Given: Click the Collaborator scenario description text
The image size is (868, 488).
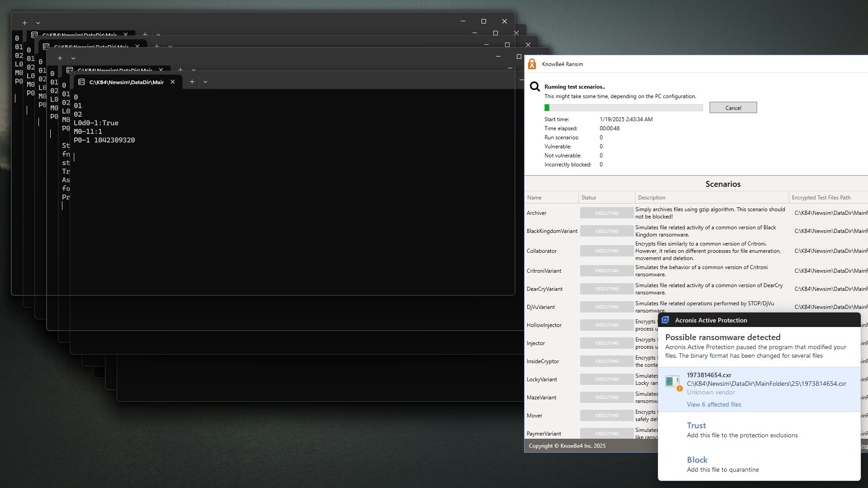Looking at the screenshot, I should tap(708, 251).
